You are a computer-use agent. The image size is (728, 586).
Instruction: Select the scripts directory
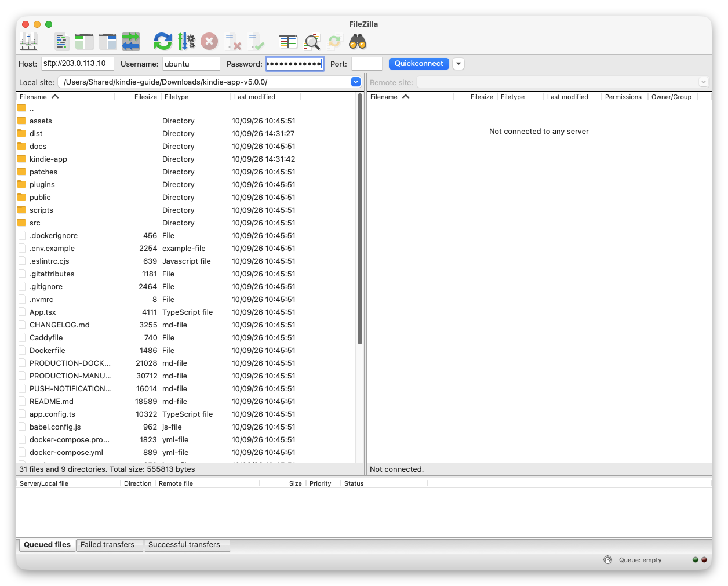[185, 210]
